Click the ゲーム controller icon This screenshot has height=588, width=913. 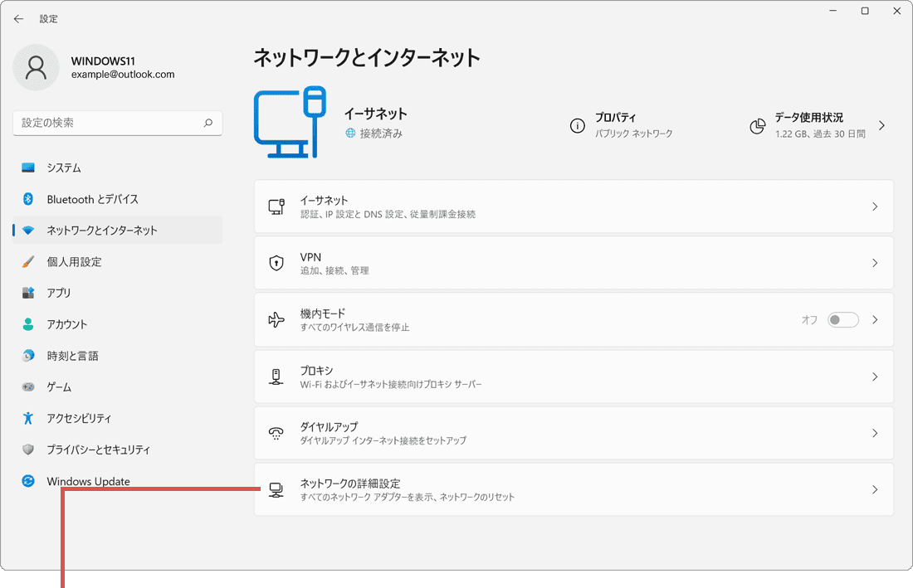point(25,386)
